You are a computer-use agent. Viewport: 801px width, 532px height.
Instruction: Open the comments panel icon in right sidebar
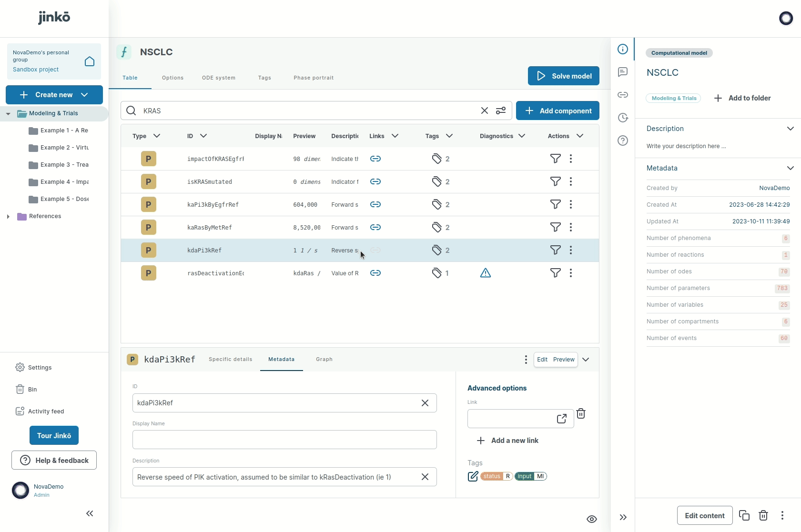[622, 72]
